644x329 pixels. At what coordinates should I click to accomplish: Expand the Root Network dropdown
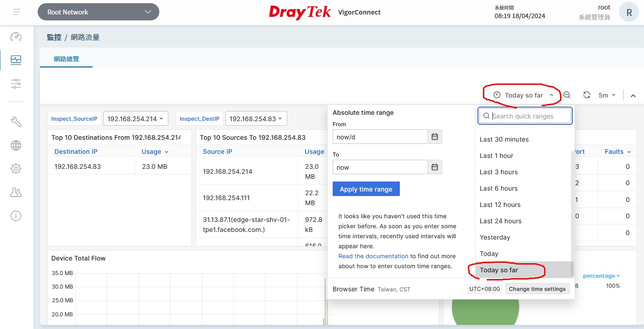(98, 12)
